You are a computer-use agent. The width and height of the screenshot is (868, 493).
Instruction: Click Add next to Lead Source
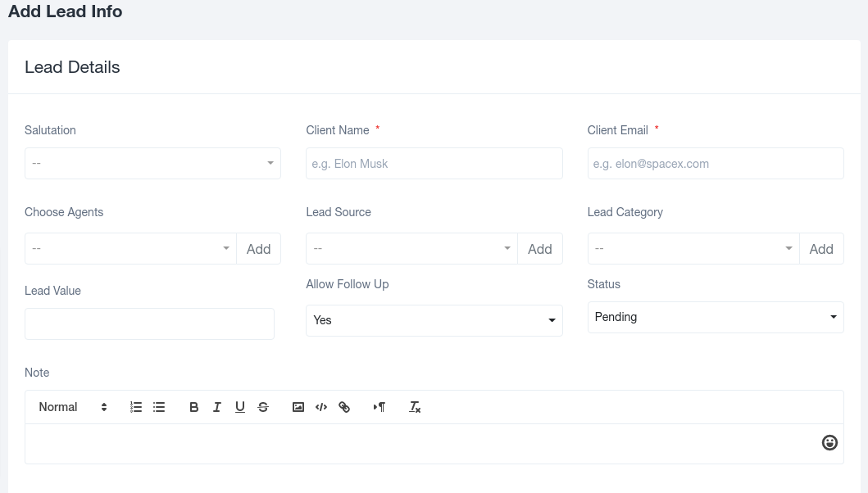pos(540,248)
